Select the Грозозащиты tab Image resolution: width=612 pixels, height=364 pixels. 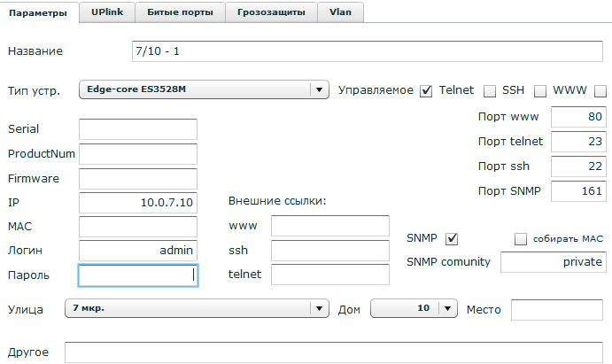point(269,12)
